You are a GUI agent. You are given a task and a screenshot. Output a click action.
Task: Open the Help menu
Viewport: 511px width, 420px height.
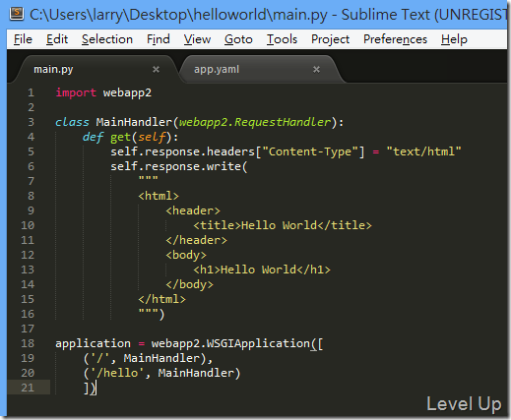(454, 39)
